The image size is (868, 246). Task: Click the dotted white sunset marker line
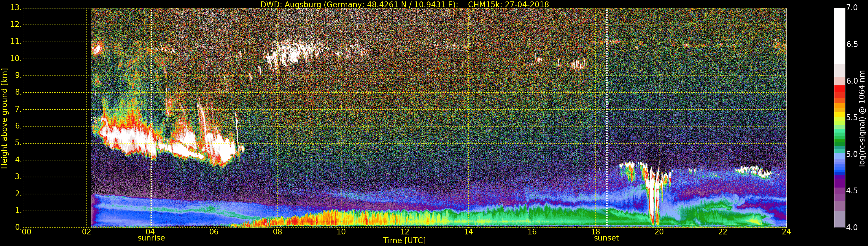tap(607, 118)
